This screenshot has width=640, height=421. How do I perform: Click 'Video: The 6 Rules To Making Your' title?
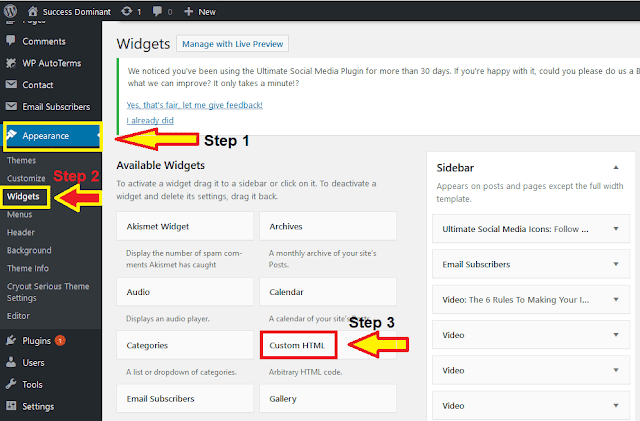pyautogui.click(x=516, y=300)
